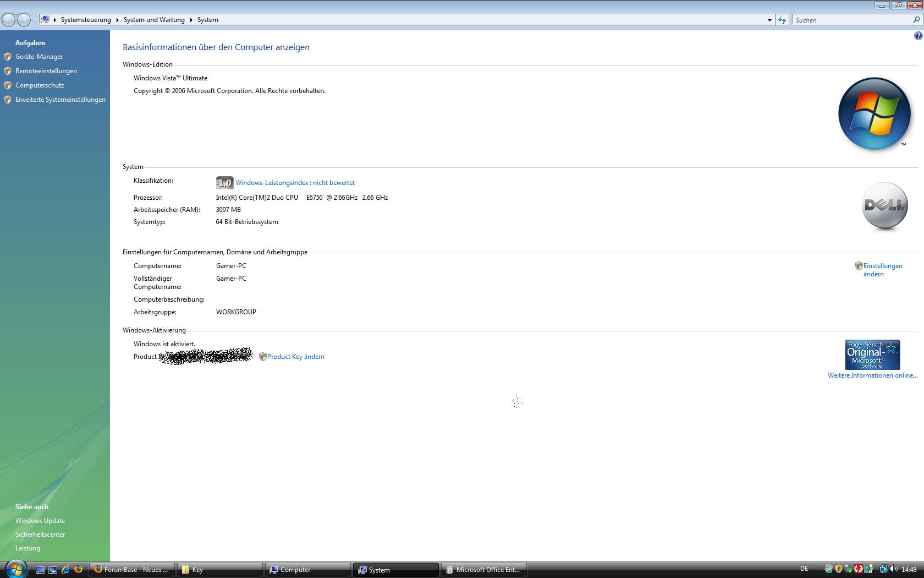Switch to Key folder taskbar button

pyautogui.click(x=220, y=570)
